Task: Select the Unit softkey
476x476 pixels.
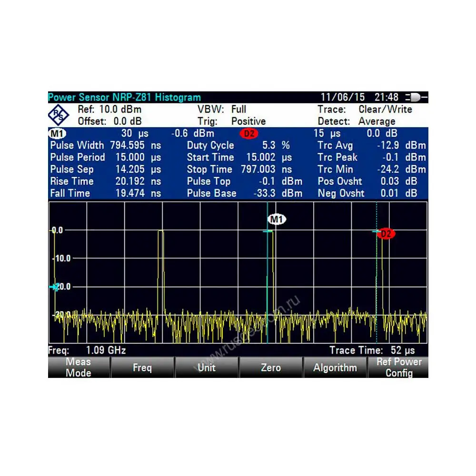Action: tap(207, 367)
